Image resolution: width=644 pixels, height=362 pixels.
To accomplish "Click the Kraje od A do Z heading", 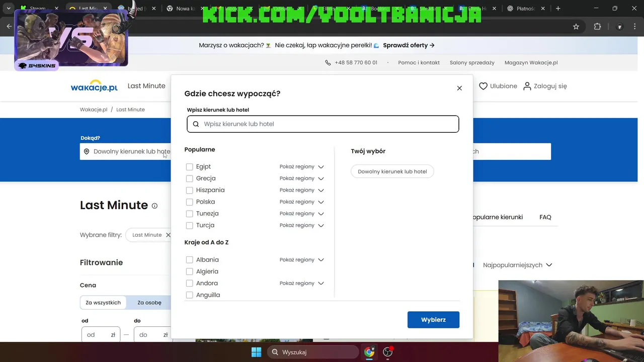I will [206, 242].
